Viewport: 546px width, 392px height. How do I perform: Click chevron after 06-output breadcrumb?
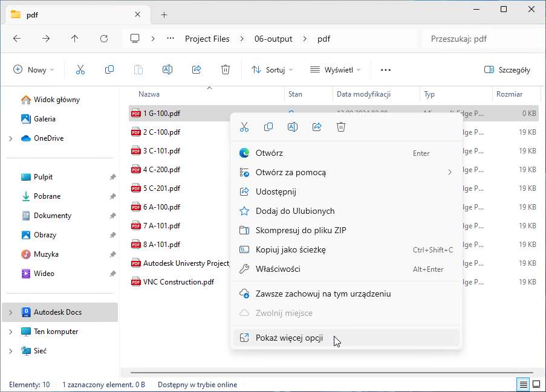tap(305, 39)
